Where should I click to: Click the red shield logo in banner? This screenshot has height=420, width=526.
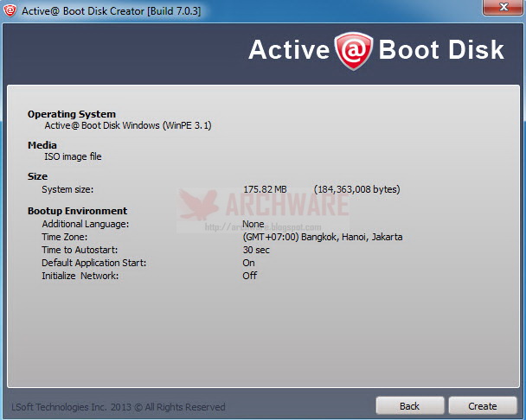[x=354, y=51]
